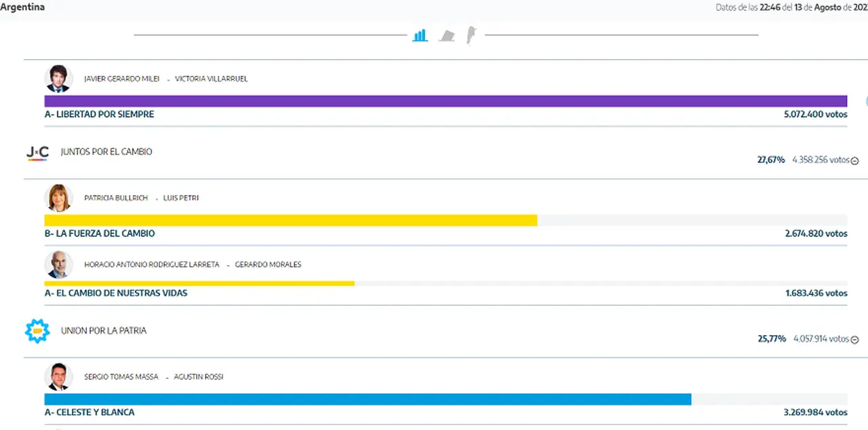Click the name GERARDO MORALES
Screen dimensions: 868x430
click(268, 265)
